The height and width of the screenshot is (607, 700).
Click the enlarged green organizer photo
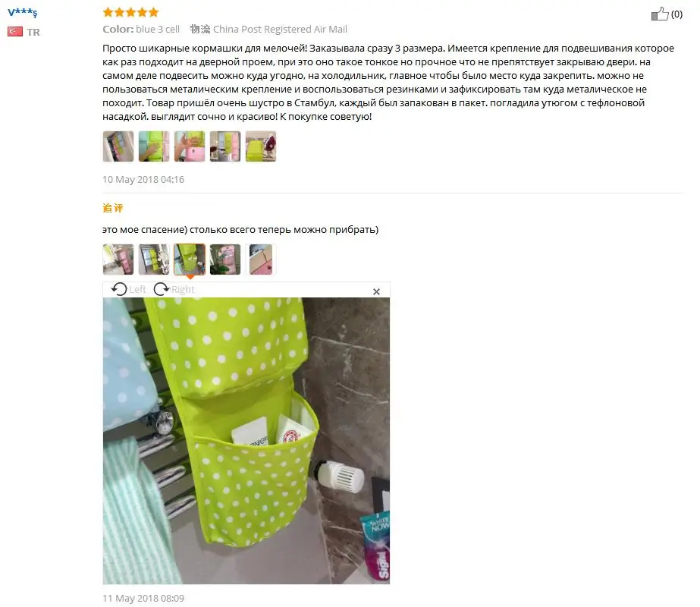pos(246,441)
